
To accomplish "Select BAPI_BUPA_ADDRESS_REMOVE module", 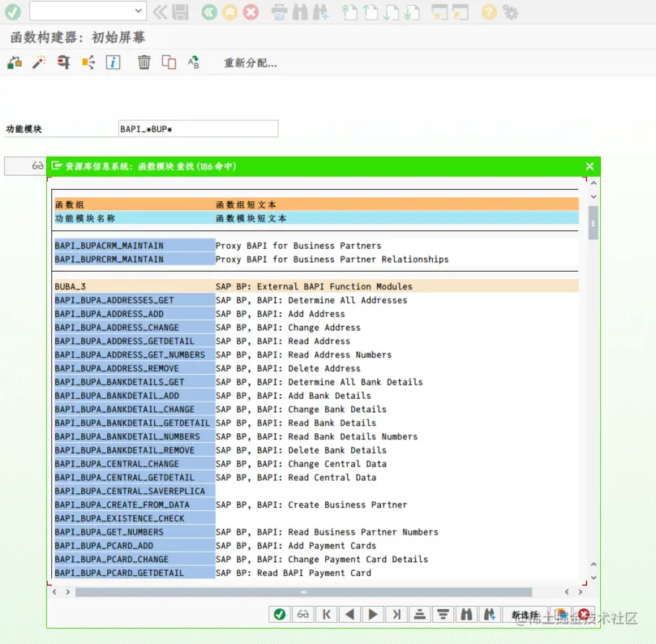I will click(135, 368).
